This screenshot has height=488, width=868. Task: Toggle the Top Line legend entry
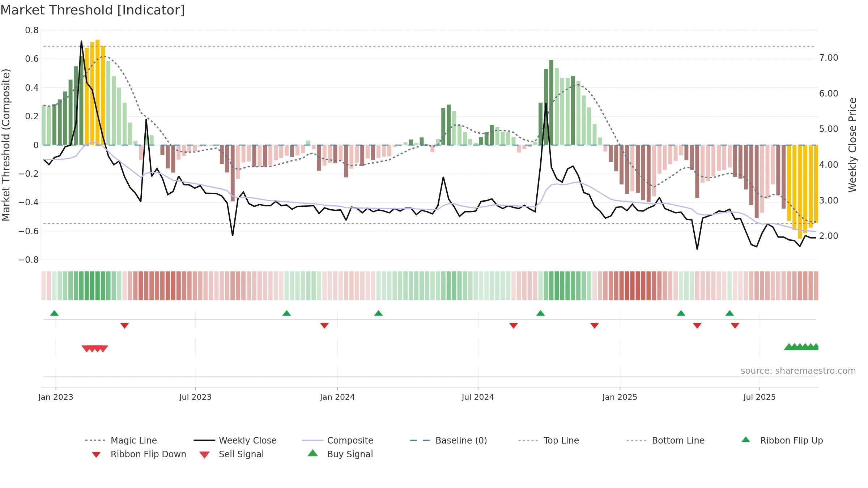pyautogui.click(x=548, y=440)
